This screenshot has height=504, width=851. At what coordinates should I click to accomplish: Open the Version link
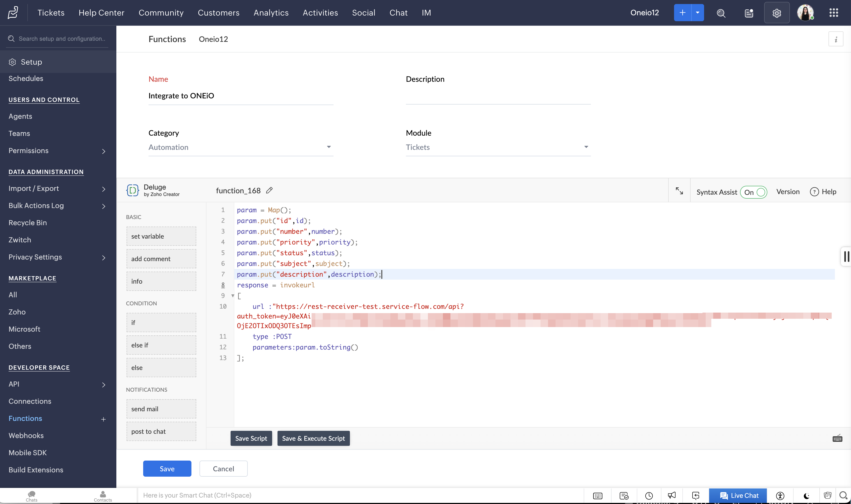pos(788,192)
